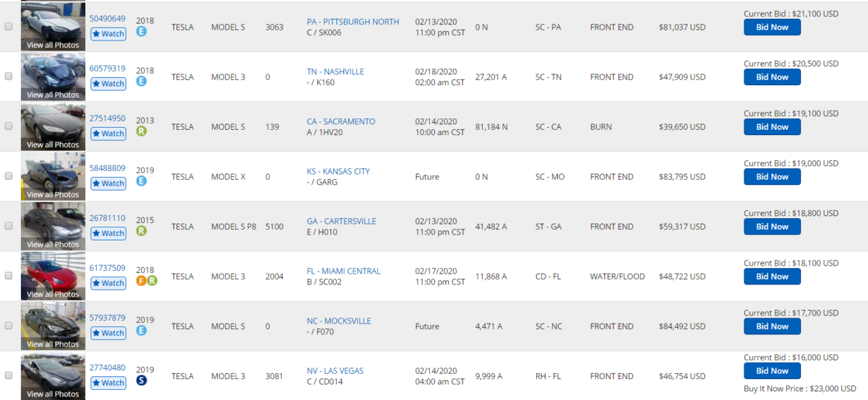Open lot number 27514950 link
Image resolution: width=868 pixels, height=400 pixels.
coord(107,118)
